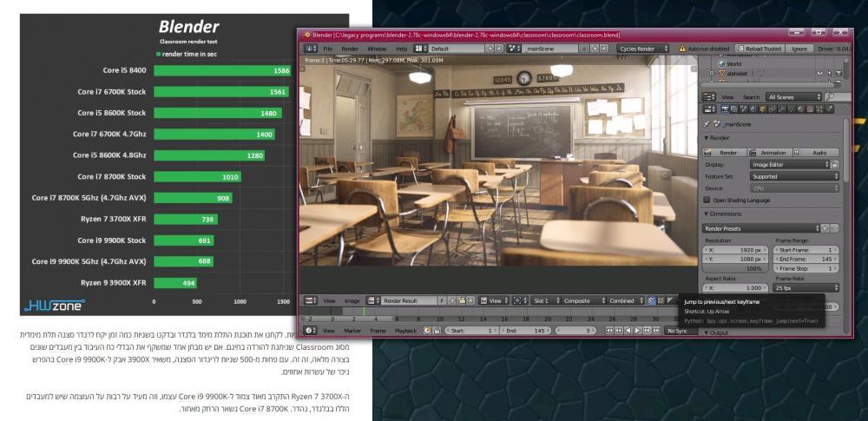868x421 pixels.
Task: Click the info editor type icon
Action: [x=311, y=49]
